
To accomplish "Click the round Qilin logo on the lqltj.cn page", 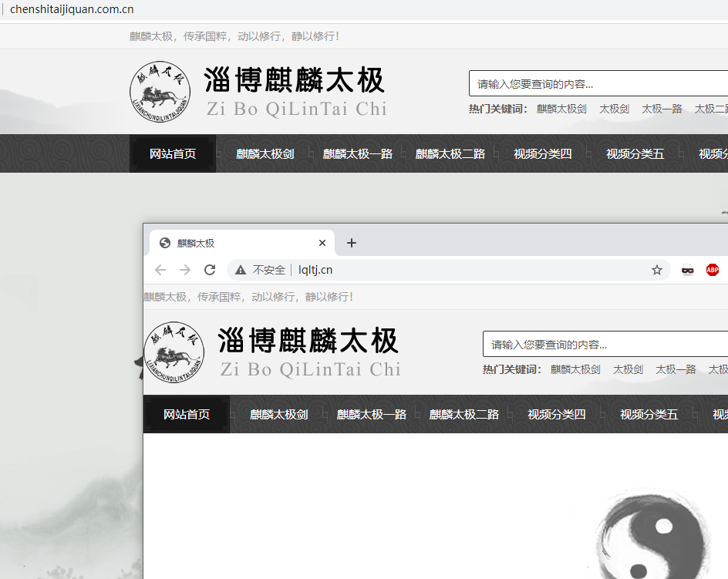I will 174,353.
